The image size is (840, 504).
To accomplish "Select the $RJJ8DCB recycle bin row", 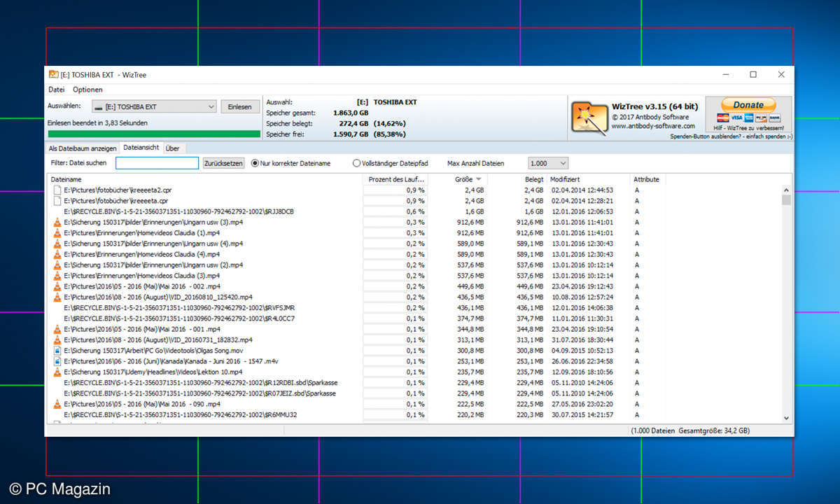I will coord(414,211).
